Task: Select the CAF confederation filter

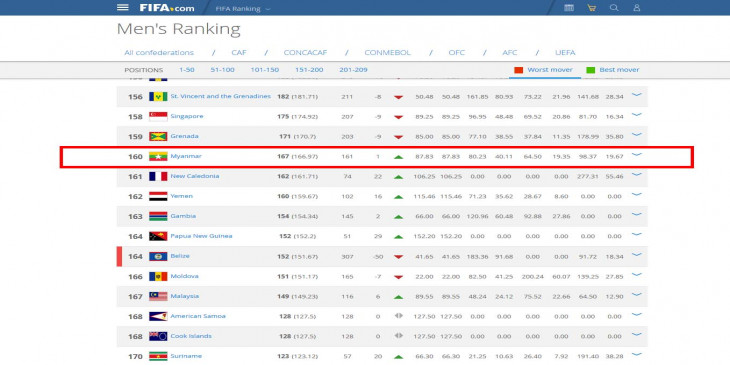Action: point(239,53)
